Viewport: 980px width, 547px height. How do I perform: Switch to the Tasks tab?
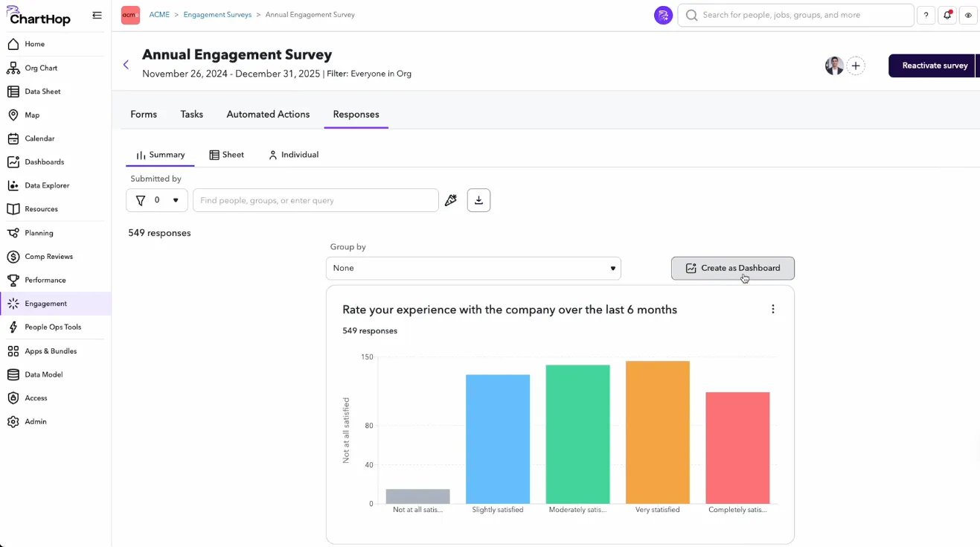click(x=191, y=114)
